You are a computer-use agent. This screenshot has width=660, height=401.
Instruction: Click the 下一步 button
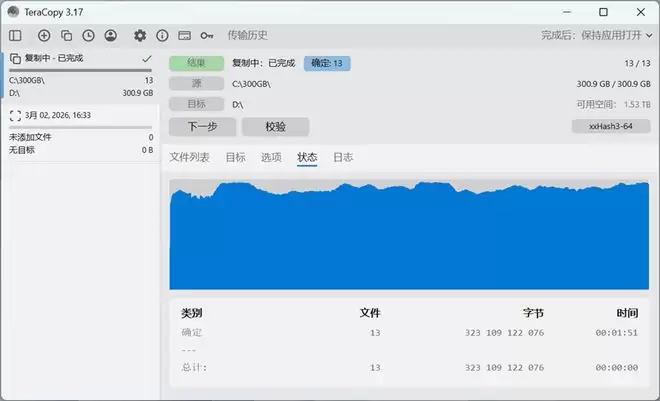pyautogui.click(x=202, y=127)
